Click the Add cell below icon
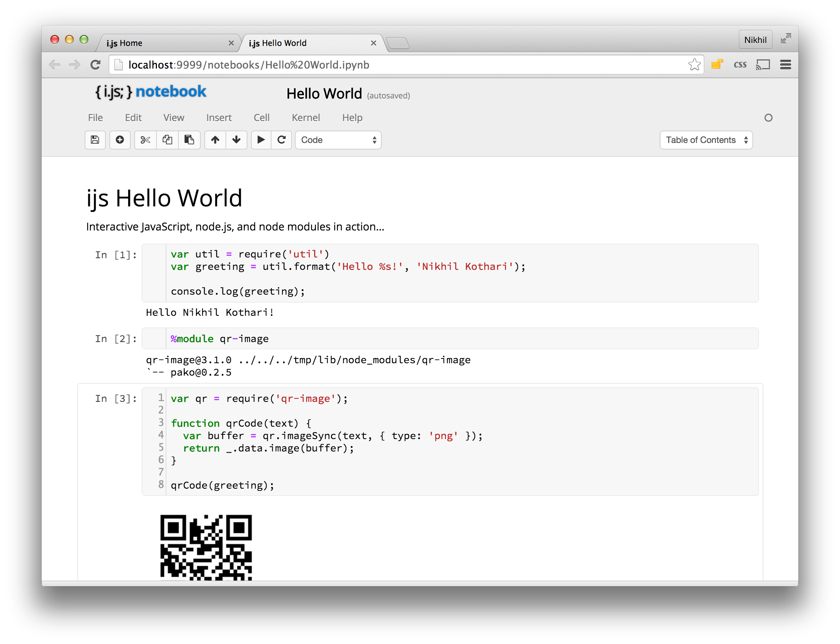Viewport: 840px width, 644px height. coord(119,140)
